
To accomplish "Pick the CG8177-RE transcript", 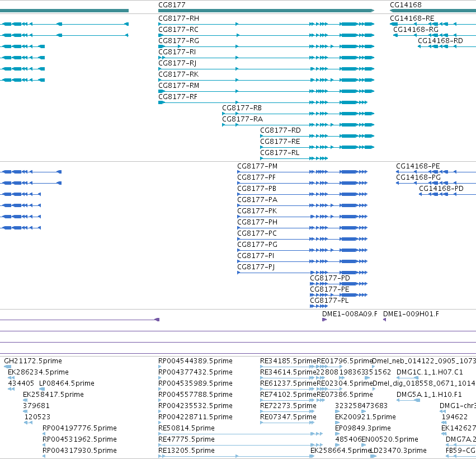I will point(280,142).
